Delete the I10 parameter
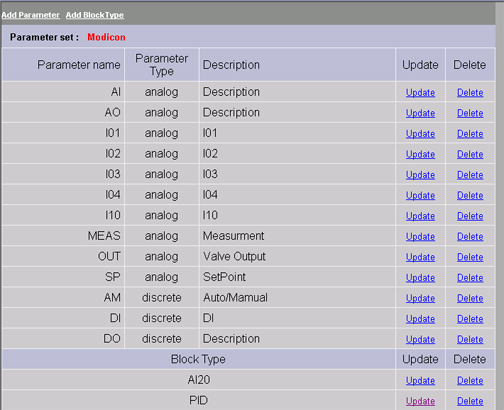504x410 pixels. (470, 216)
